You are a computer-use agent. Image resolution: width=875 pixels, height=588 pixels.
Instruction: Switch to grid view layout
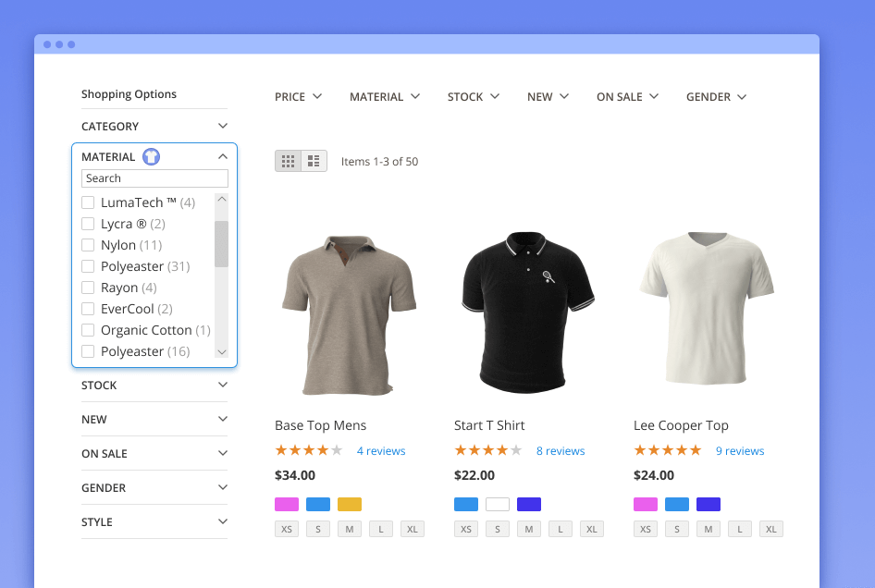(x=288, y=161)
